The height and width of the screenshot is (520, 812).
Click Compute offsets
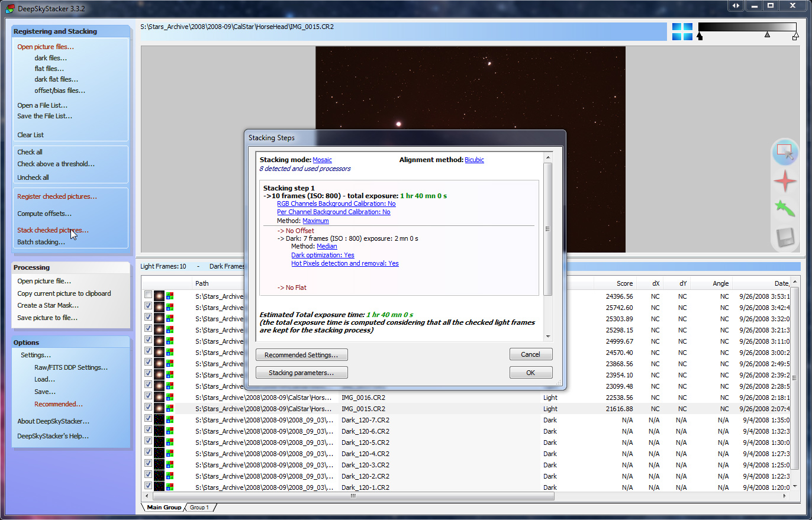click(44, 214)
